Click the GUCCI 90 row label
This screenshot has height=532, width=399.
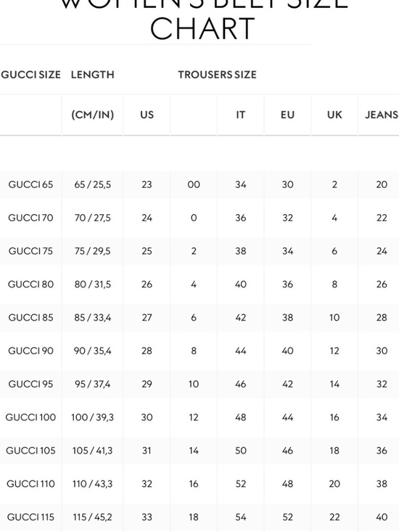point(30,351)
